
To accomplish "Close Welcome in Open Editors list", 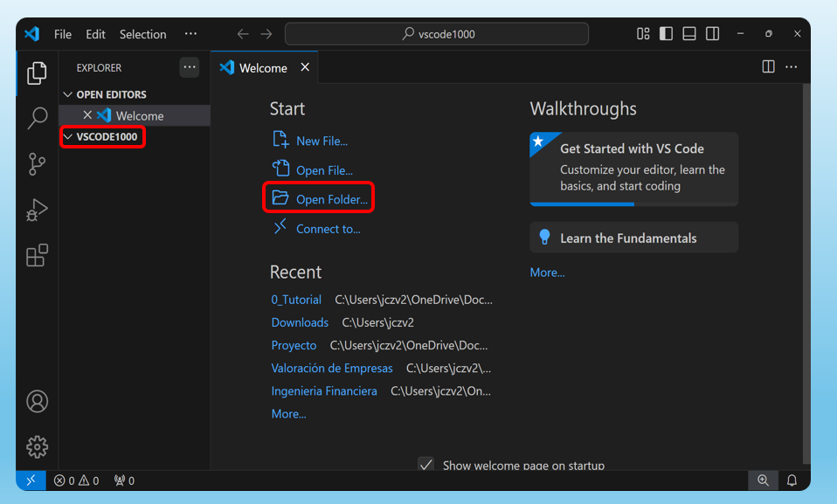I will [87, 115].
